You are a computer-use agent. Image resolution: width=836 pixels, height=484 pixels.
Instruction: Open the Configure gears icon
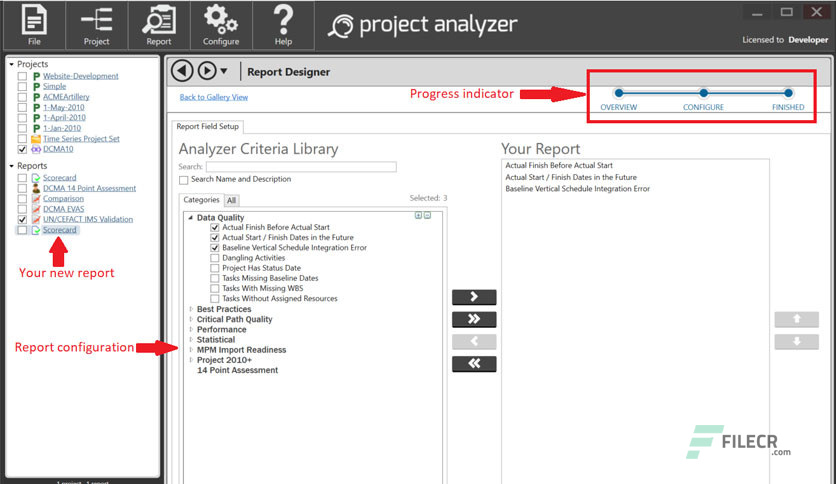click(221, 25)
